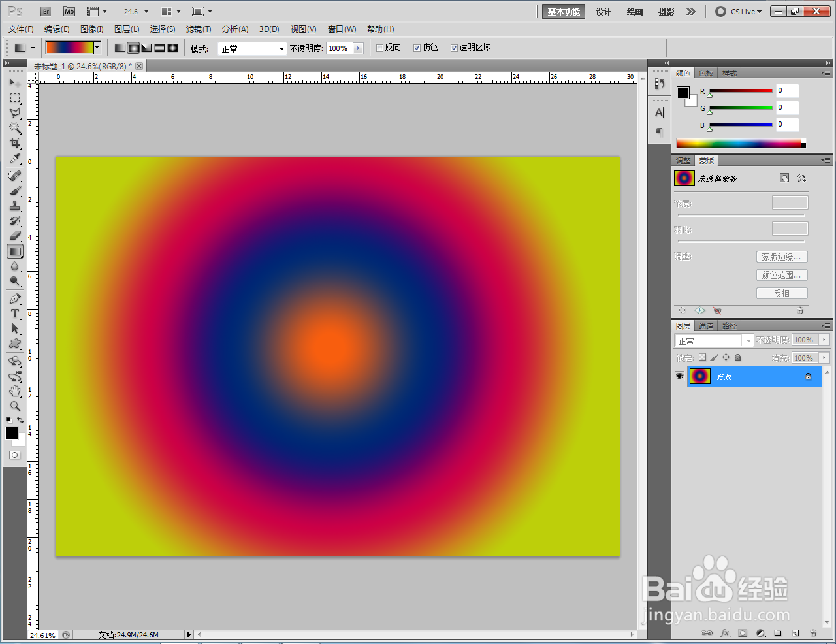Launch Mini Bridge from Mb icon
This screenshot has height=644, width=836.
click(x=69, y=12)
